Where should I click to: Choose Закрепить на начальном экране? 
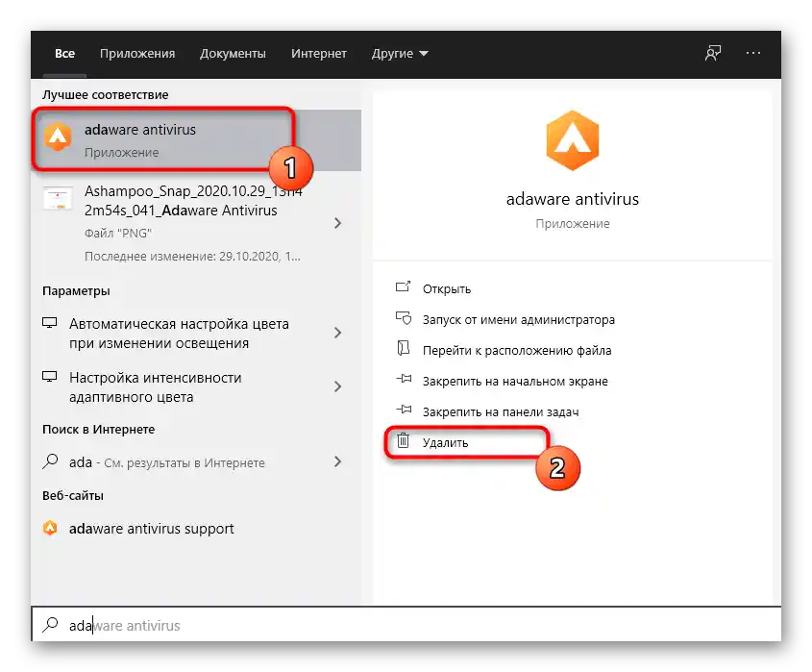tap(514, 381)
